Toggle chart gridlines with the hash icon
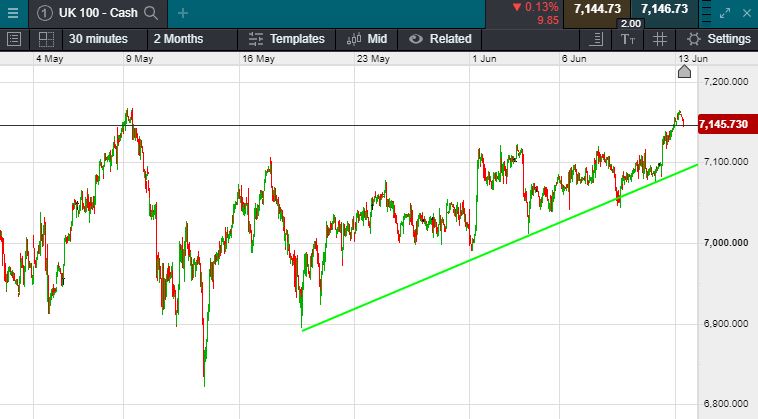The height and width of the screenshot is (419, 758). (x=660, y=39)
